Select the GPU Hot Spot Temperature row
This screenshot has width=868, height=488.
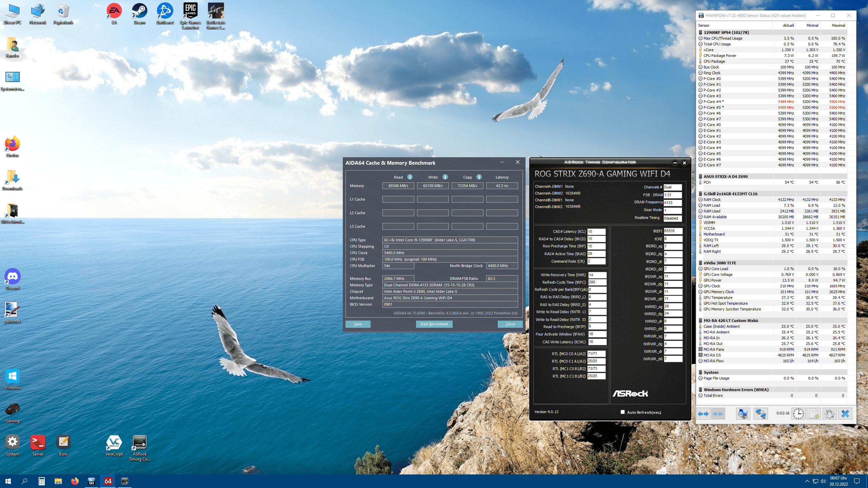[x=772, y=303]
